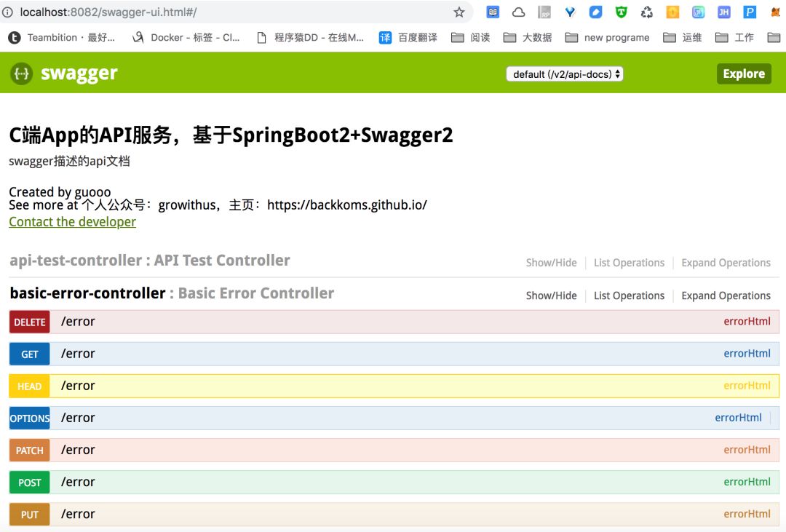Open the cloud outline extension
Viewport: 786px width, 532px height.
(518, 12)
